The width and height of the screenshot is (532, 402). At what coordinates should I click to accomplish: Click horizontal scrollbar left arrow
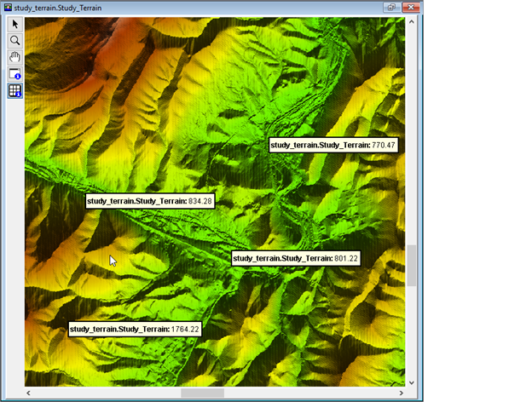(30, 393)
